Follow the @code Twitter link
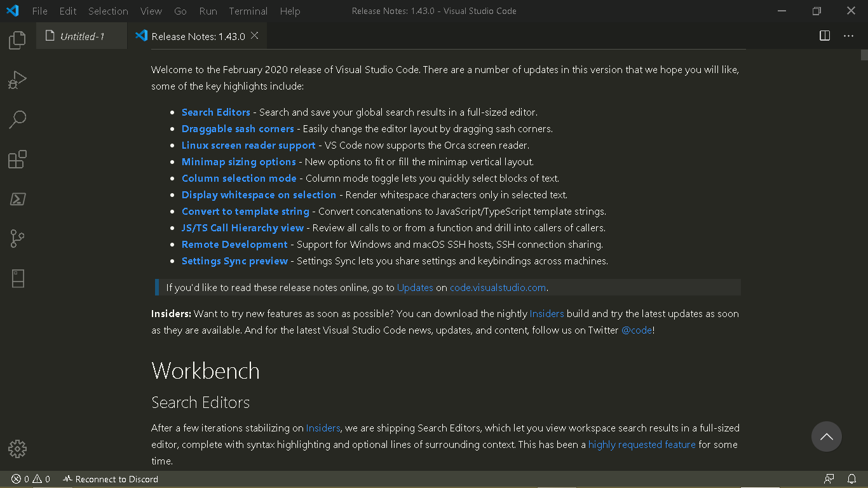 pyautogui.click(x=636, y=330)
